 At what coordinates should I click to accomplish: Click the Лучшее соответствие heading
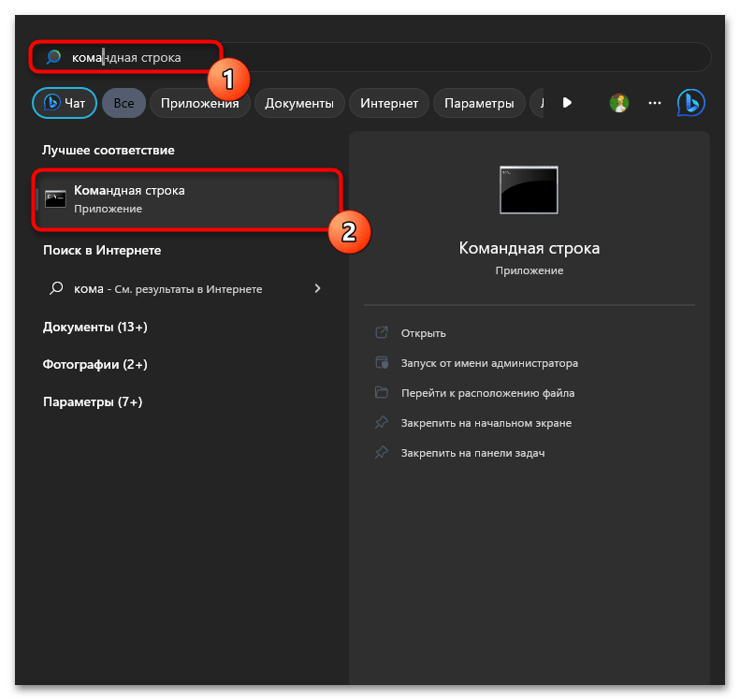coord(109,150)
